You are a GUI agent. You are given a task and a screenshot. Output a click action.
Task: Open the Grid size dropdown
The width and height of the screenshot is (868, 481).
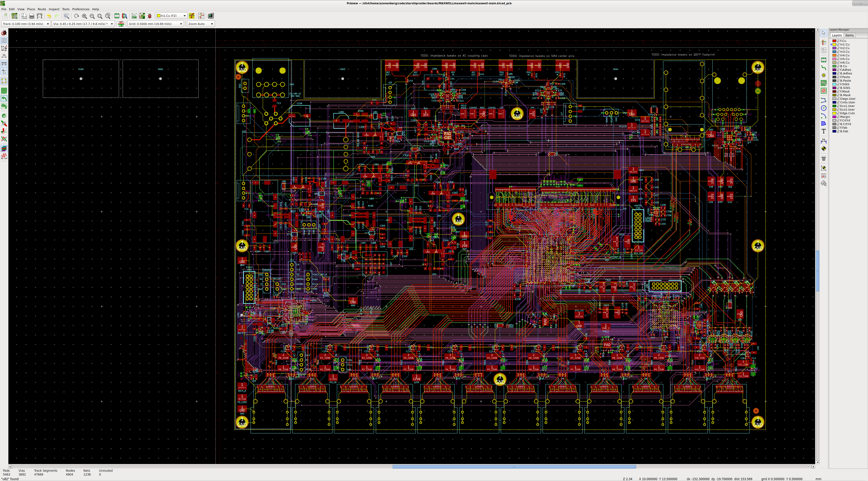pos(156,24)
